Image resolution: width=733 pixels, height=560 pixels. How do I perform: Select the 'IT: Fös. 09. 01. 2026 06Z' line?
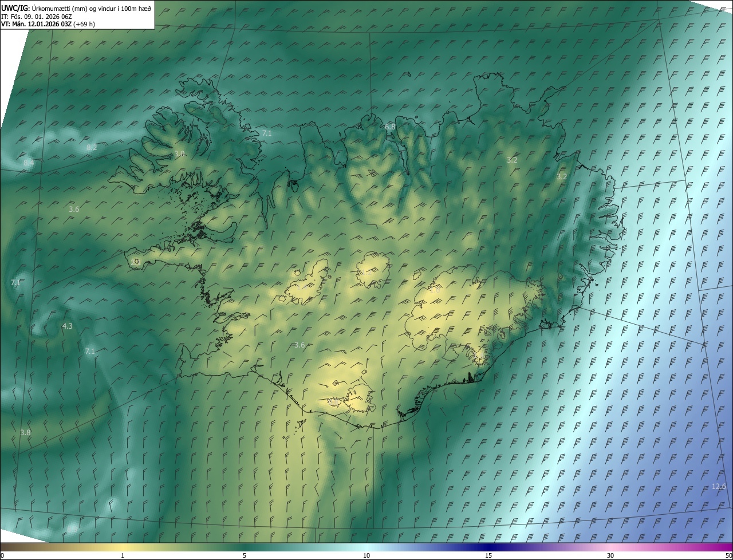[x=37, y=17]
